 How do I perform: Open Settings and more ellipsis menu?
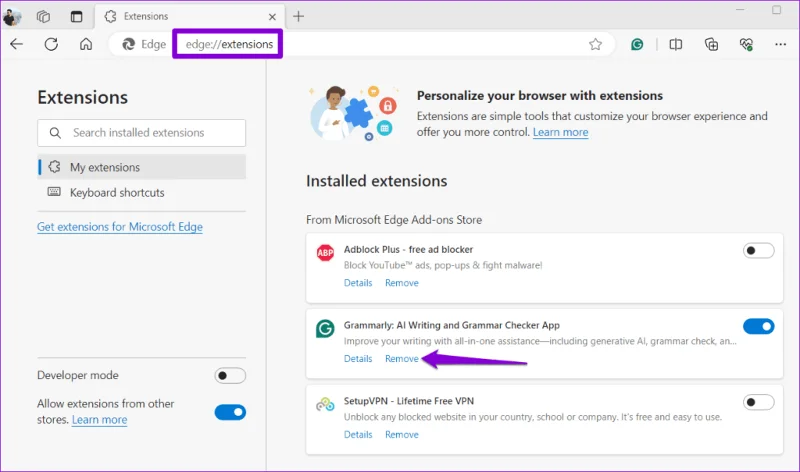[x=781, y=44]
